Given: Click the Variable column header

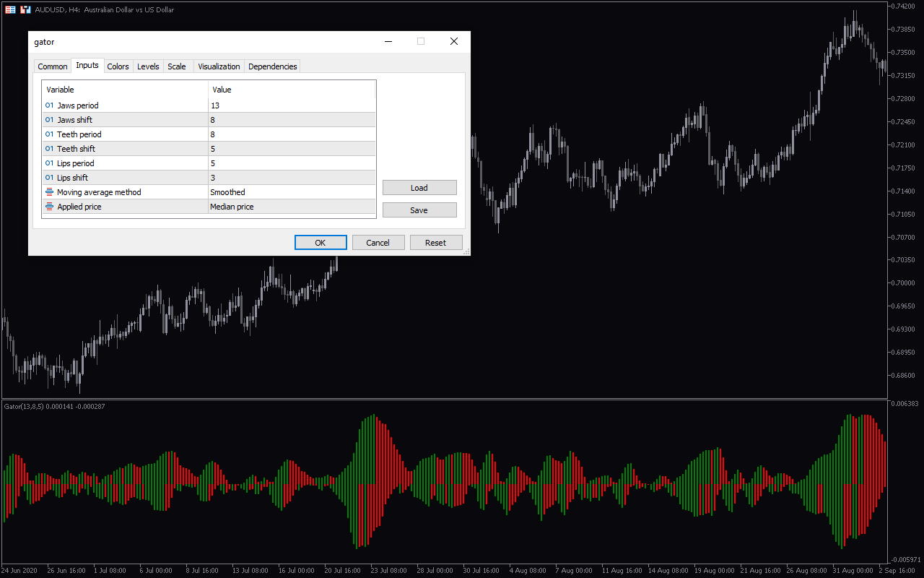Looking at the screenshot, I should tap(126, 90).
